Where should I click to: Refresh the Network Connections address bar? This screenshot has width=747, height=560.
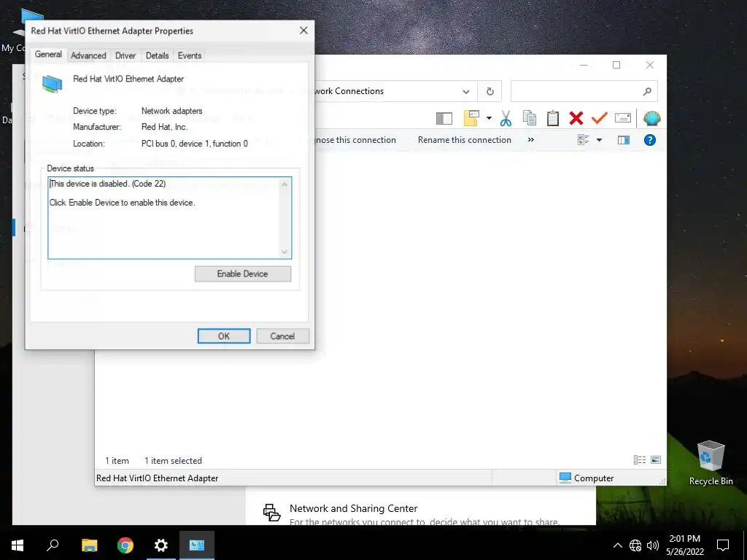(489, 91)
